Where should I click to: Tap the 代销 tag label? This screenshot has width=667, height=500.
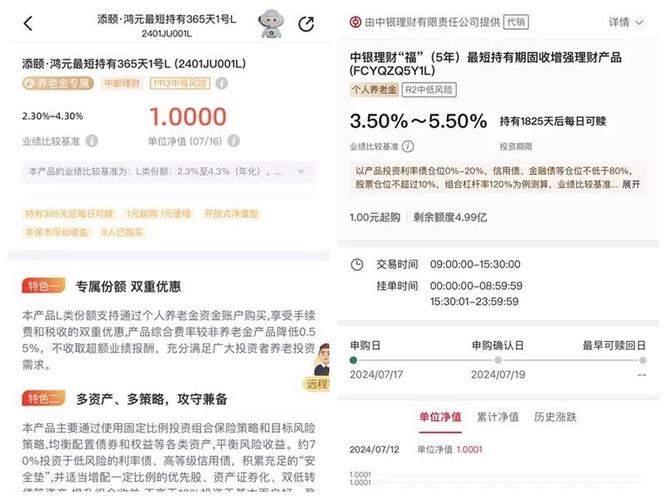pyautogui.click(x=516, y=22)
